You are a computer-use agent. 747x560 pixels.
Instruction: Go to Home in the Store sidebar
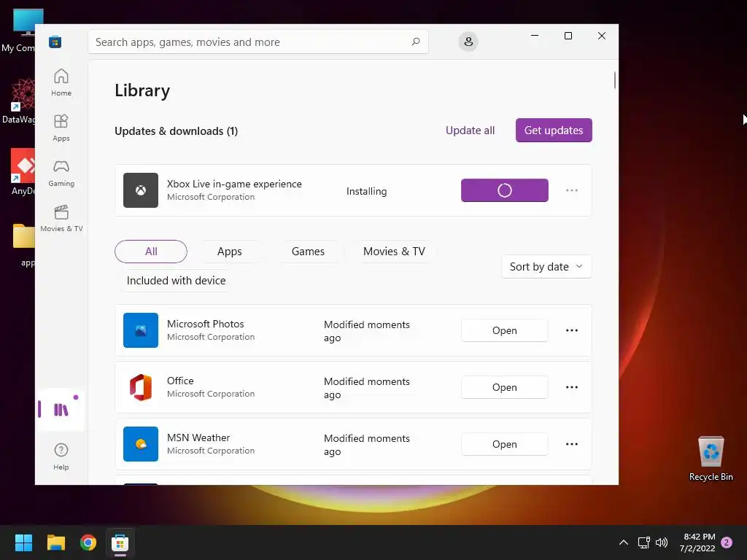coord(61,83)
